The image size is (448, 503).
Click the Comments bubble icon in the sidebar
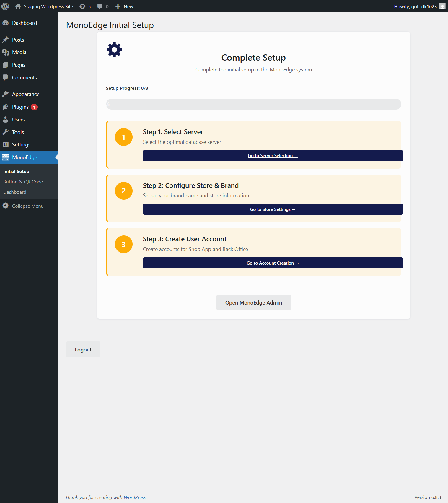[6, 78]
